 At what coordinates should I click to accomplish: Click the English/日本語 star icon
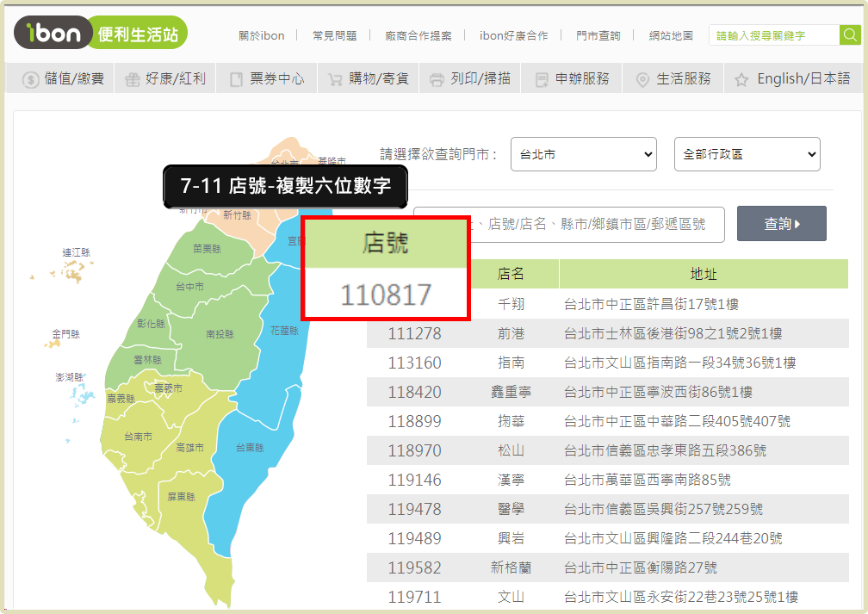tap(741, 80)
